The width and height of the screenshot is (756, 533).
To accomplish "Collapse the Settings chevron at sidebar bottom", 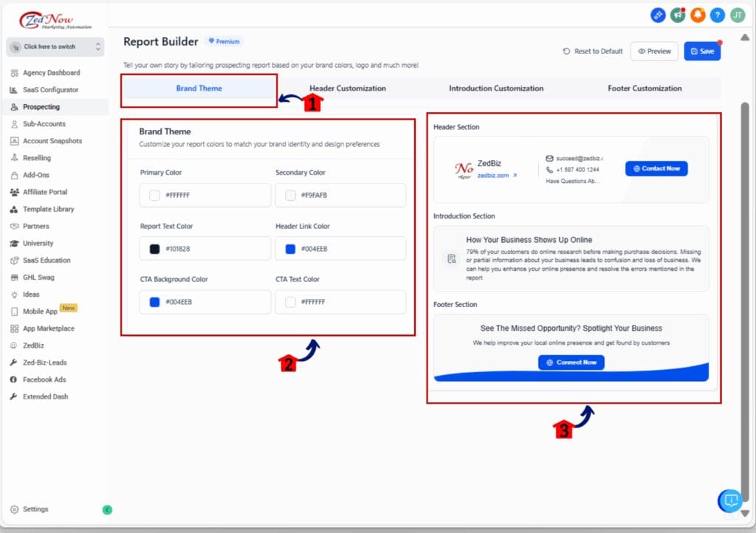I will tap(107, 509).
